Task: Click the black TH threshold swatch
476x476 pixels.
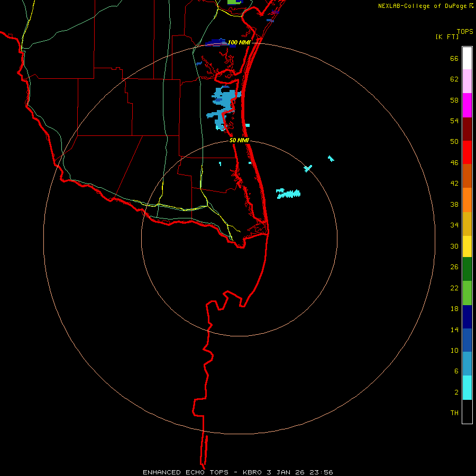Action: (467, 411)
